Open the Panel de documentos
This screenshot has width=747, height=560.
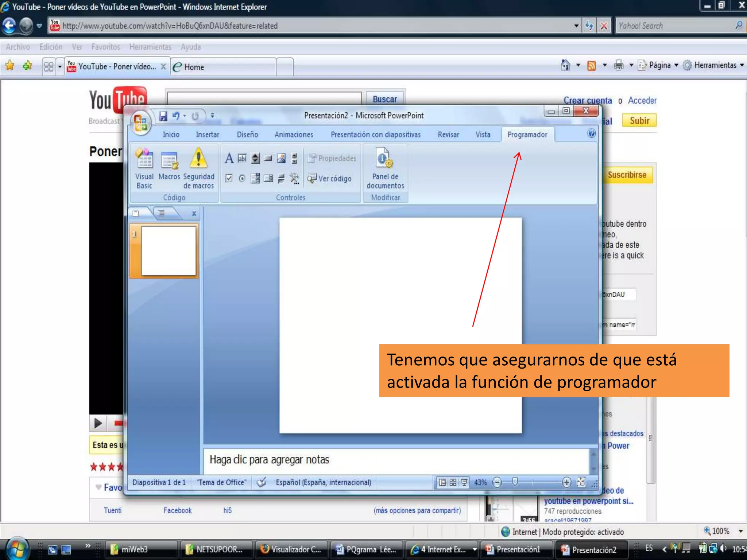[x=385, y=168]
